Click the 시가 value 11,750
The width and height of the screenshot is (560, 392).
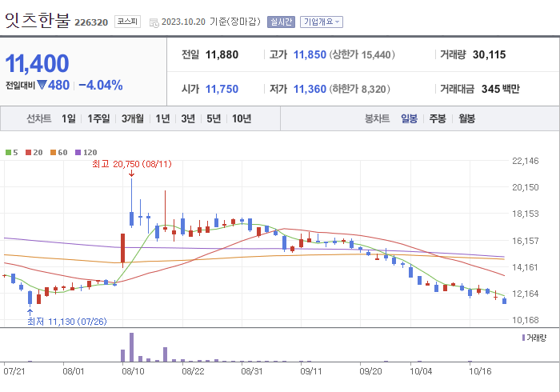[x=222, y=89]
